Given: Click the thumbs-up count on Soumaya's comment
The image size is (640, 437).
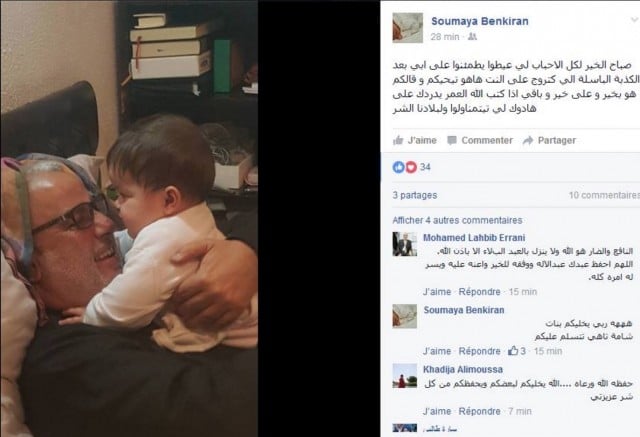Looking at the screenshot, I should coord(517,351).
